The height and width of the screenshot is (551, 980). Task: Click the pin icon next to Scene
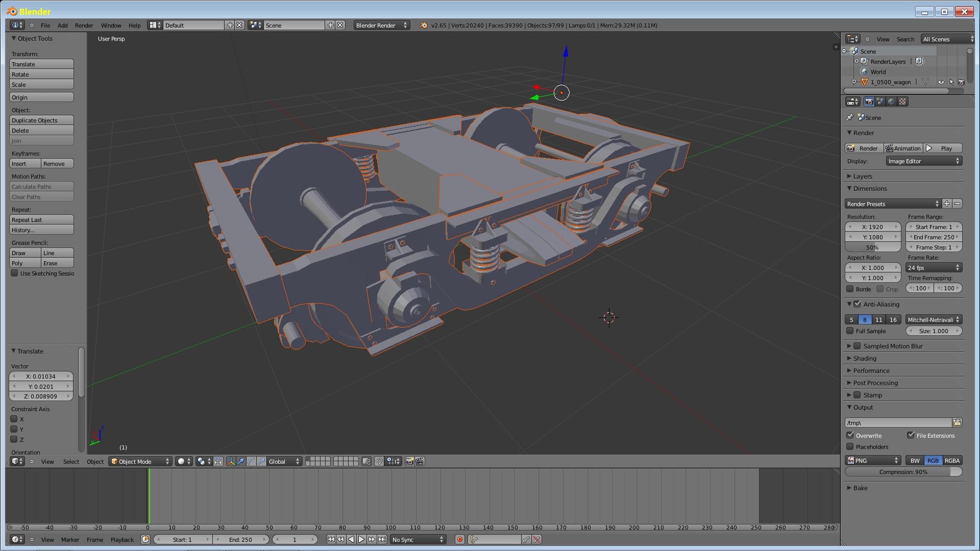(x=850, y=117)
